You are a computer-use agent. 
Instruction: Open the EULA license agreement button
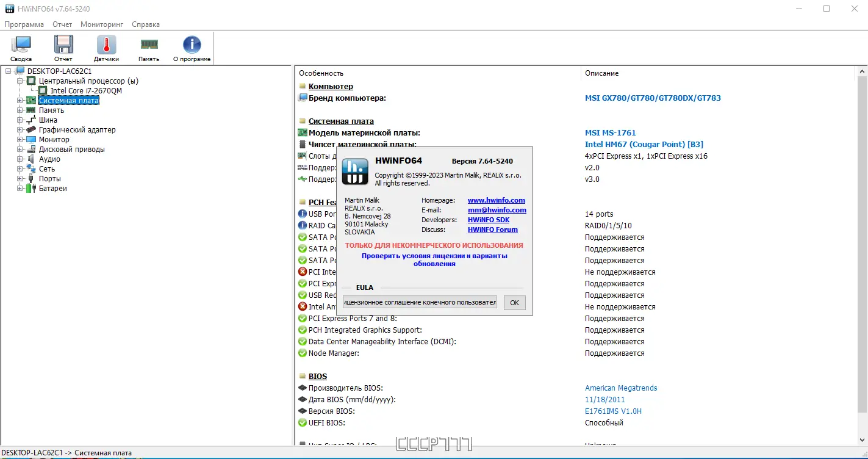pyautogui.click(x=420, y=302)
